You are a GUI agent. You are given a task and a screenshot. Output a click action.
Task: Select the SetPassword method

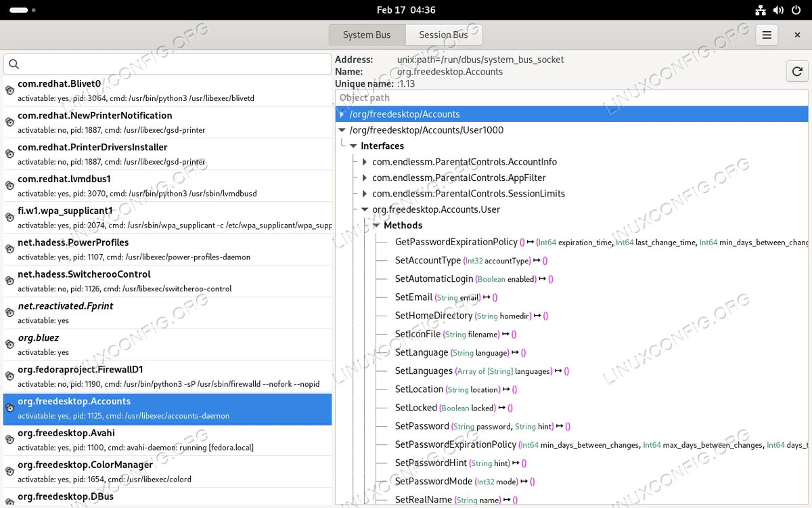click(422, 426)
